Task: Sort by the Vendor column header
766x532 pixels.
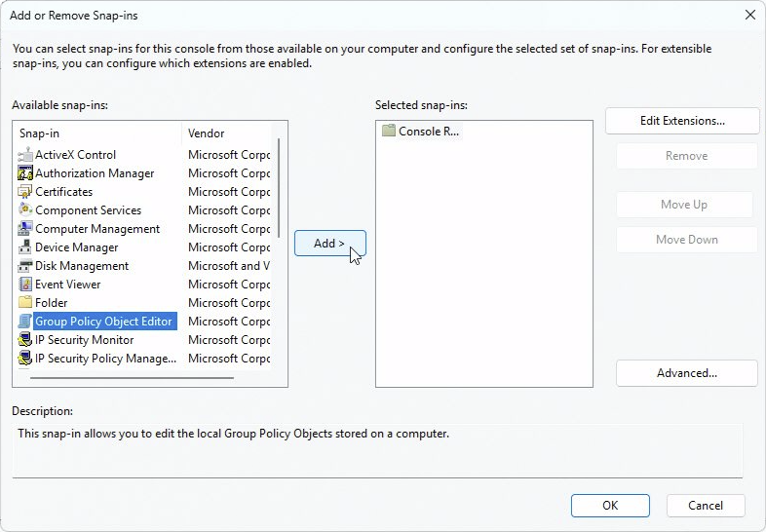Action: (226, 133)
